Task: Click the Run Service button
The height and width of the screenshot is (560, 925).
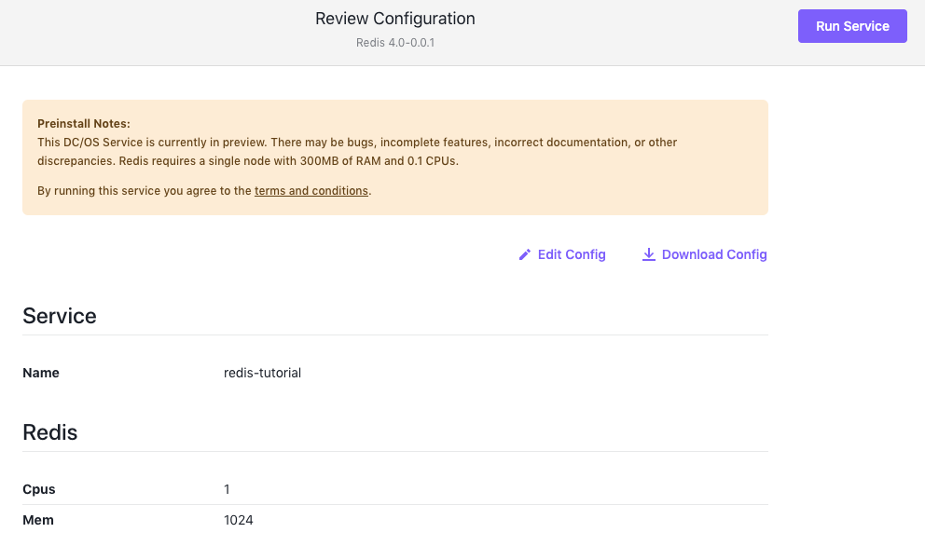Action: (852, 26)
